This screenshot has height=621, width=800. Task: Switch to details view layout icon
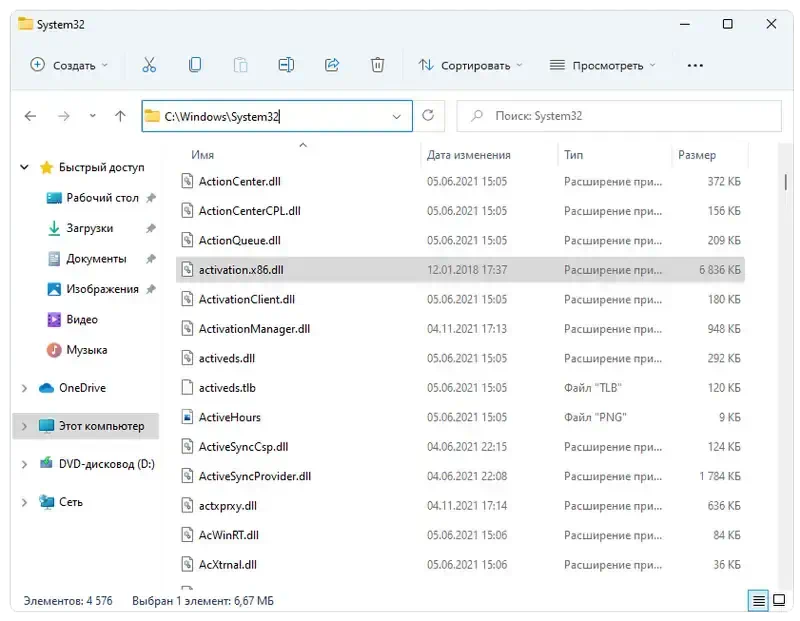tap(759, 601)
